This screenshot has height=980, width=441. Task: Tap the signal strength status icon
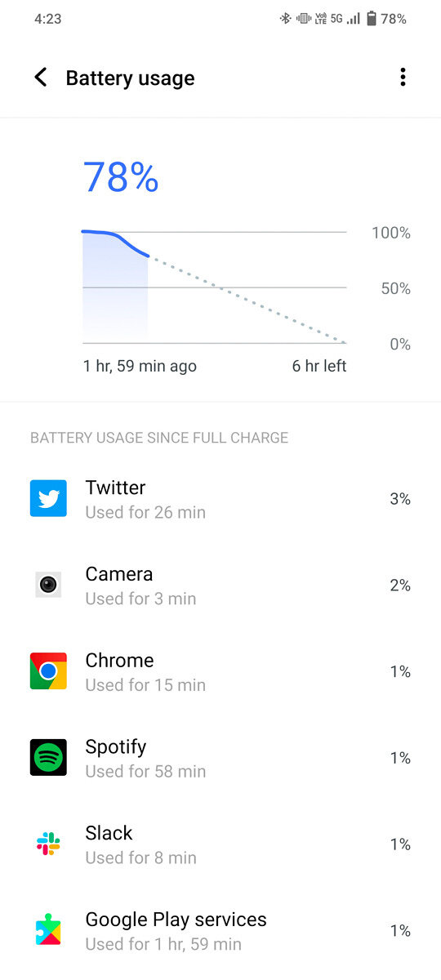(x=353, y=18)
